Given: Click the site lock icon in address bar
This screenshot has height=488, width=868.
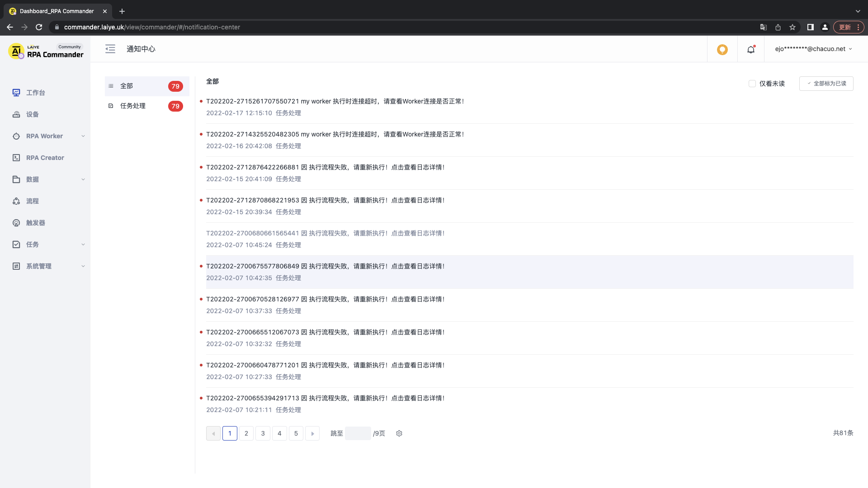Looking at the screenshot, I should pyautogui.click(x=57, y=27).
